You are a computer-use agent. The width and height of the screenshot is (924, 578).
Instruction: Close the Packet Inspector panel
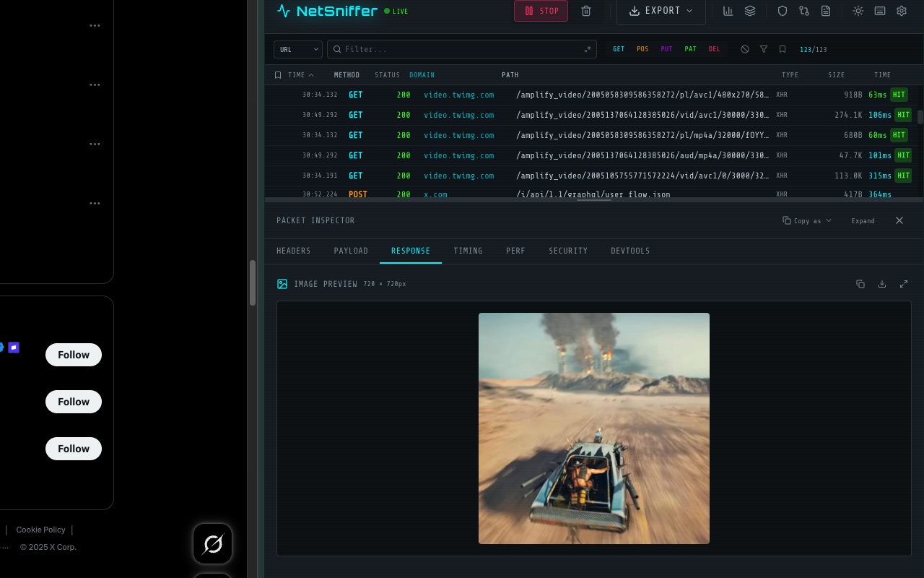tap(899, 220)
